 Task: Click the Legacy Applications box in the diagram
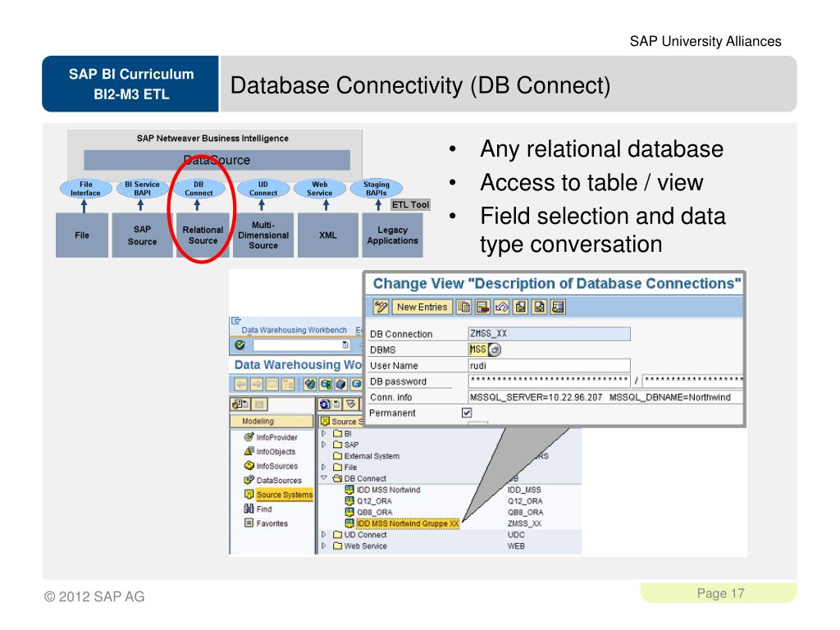pos(393,235)
